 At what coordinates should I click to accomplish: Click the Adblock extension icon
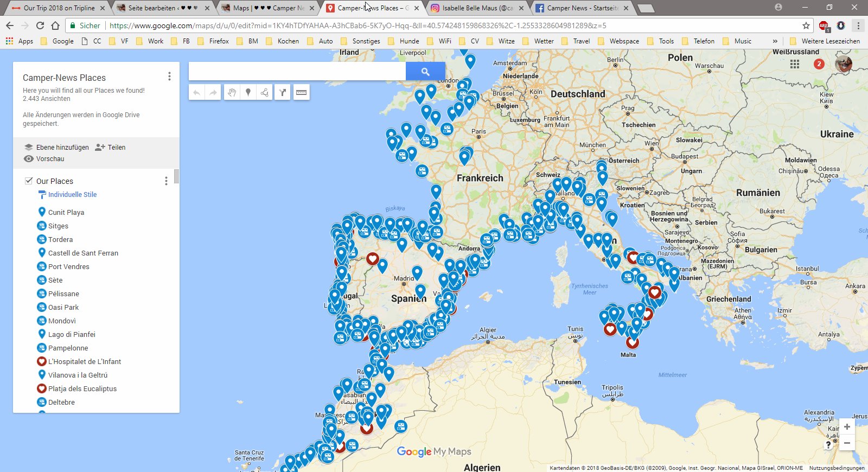coord(824,25)
